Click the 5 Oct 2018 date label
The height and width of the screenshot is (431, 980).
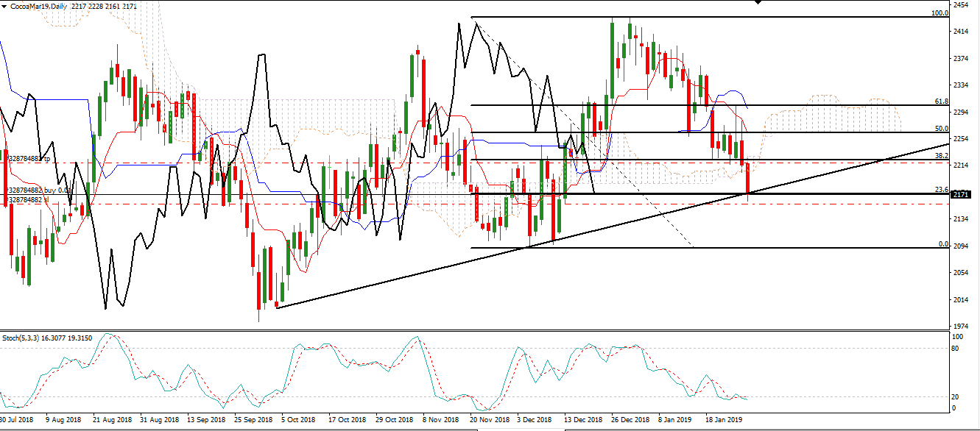point(298,420)
